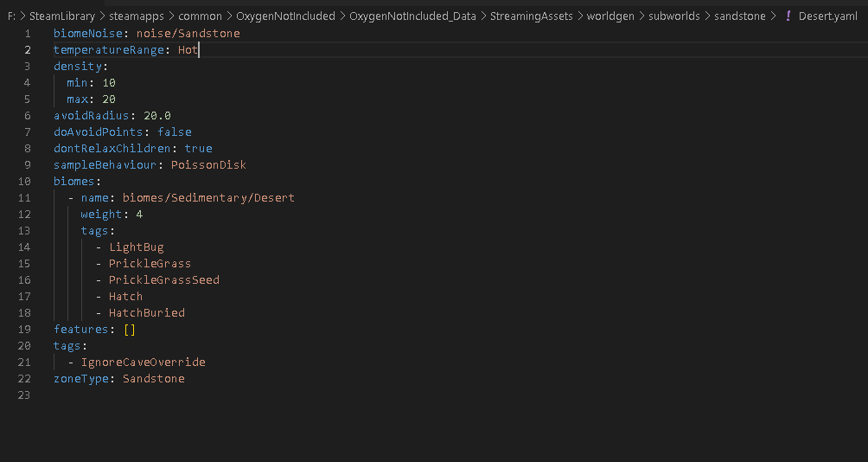Click the HatchBuried tag text
Screen dimensions: 868x462
click(x=147, y=313)
